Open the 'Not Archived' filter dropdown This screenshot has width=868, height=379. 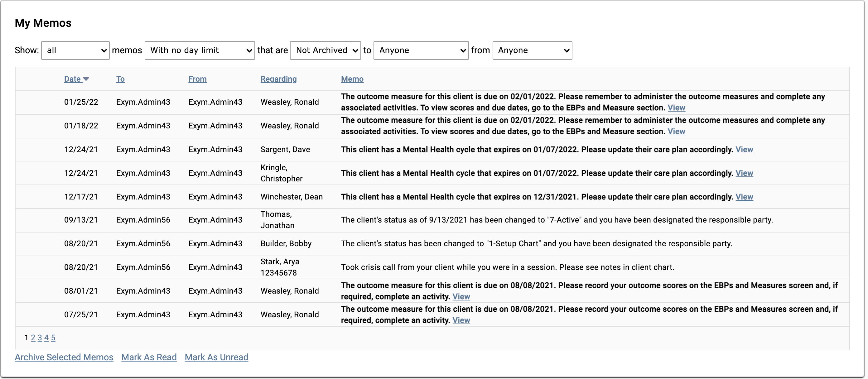click(x=325, y=50)
